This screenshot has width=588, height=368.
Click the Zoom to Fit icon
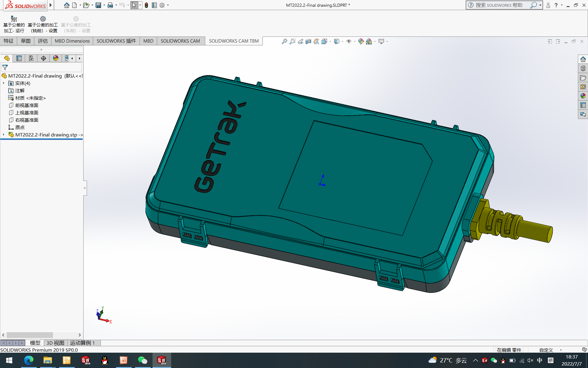284,41
